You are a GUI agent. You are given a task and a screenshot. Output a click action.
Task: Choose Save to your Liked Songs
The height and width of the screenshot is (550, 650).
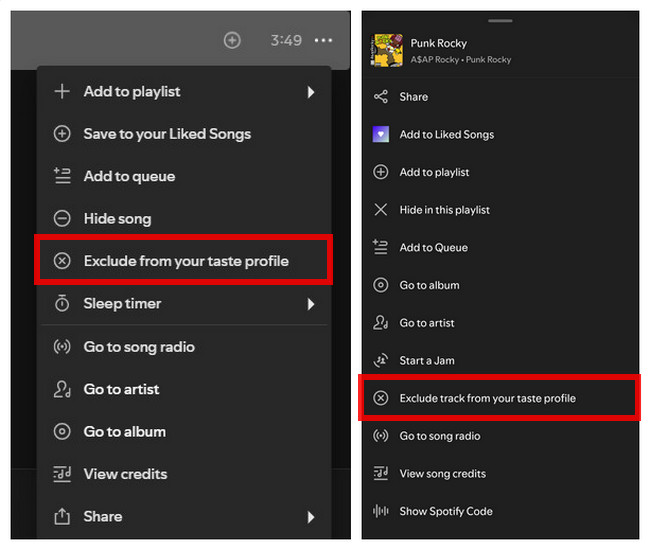click(167, 134)
